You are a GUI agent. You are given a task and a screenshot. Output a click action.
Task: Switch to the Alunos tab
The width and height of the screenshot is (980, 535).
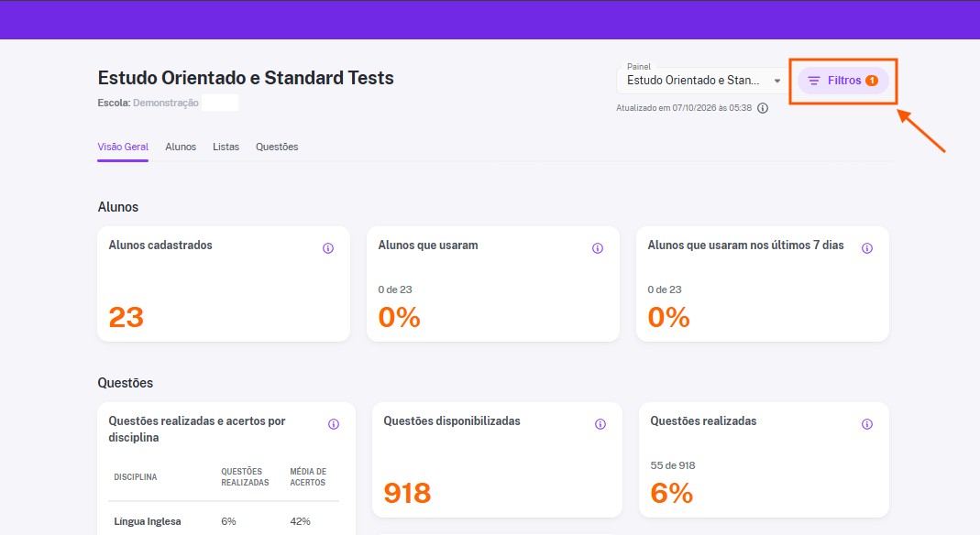click(x=181, y=147)
